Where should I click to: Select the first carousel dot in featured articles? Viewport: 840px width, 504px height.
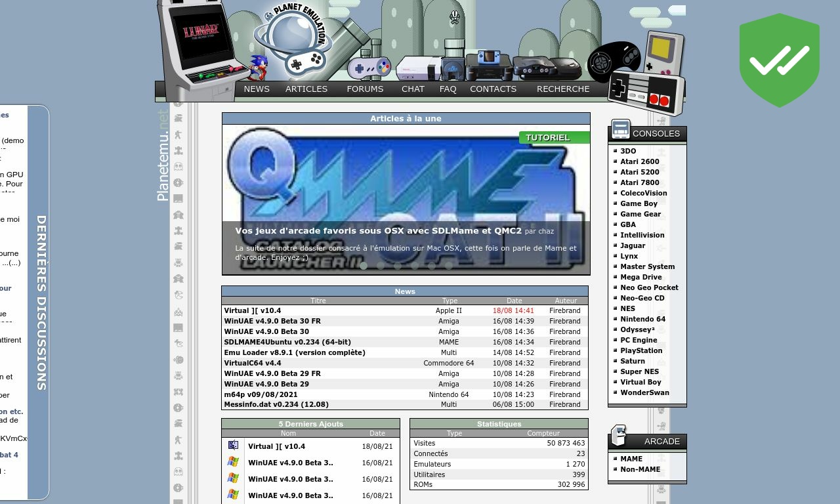coord(364,266)
